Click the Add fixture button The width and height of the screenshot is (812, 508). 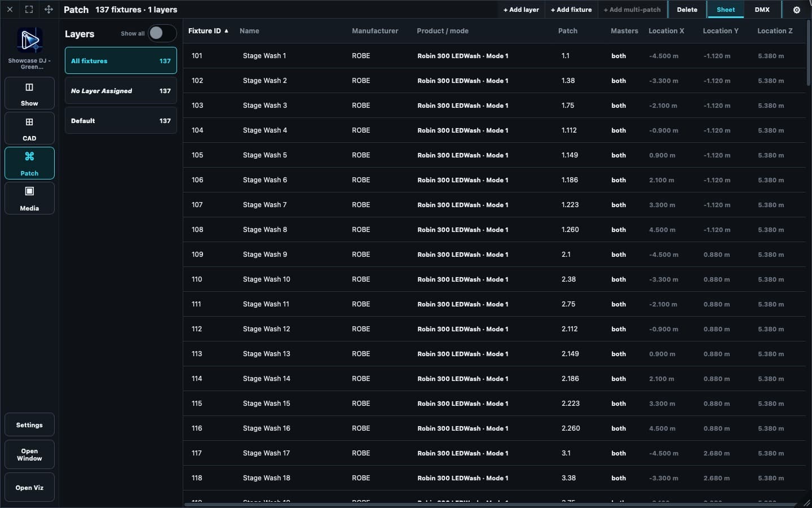point(571,10)
